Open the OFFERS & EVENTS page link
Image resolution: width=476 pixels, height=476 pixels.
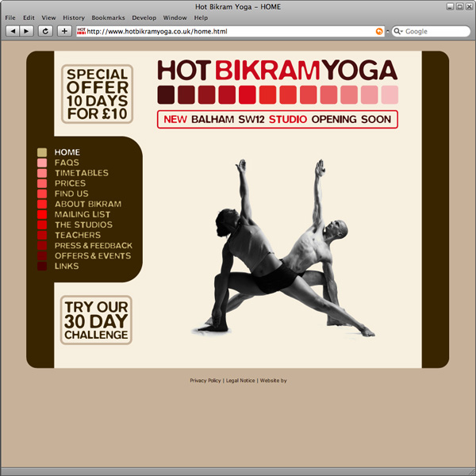93,255
